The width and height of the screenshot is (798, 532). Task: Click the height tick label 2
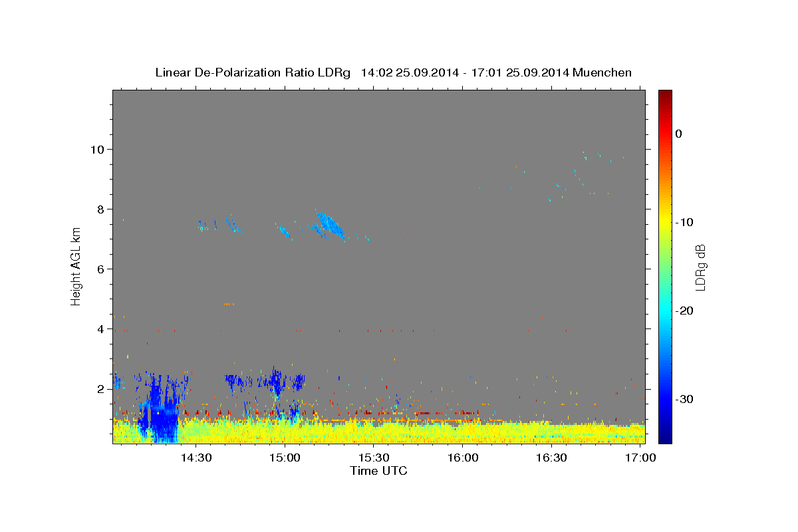point(102,388)
